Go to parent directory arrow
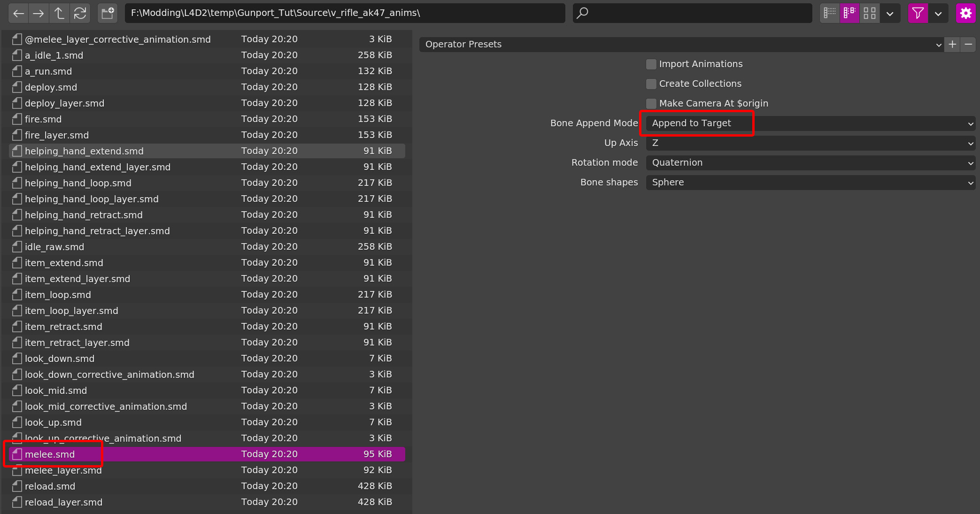980x514 pixels. 59,13
